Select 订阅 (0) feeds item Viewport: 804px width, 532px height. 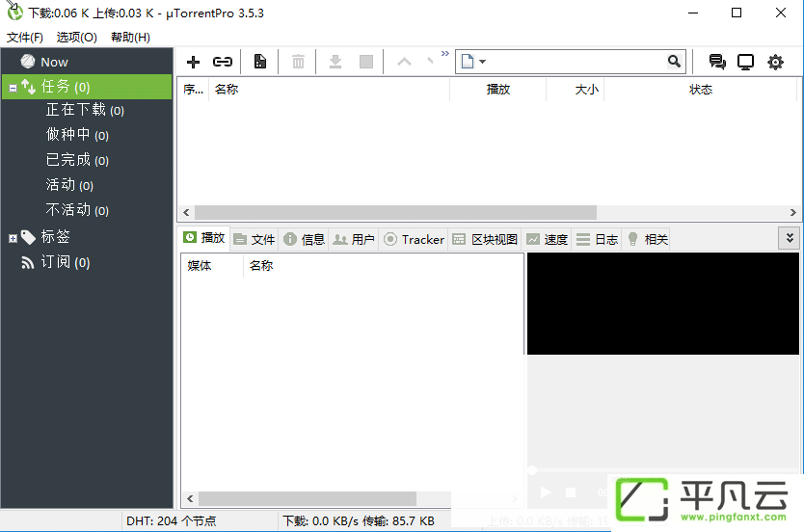[66, 262]
